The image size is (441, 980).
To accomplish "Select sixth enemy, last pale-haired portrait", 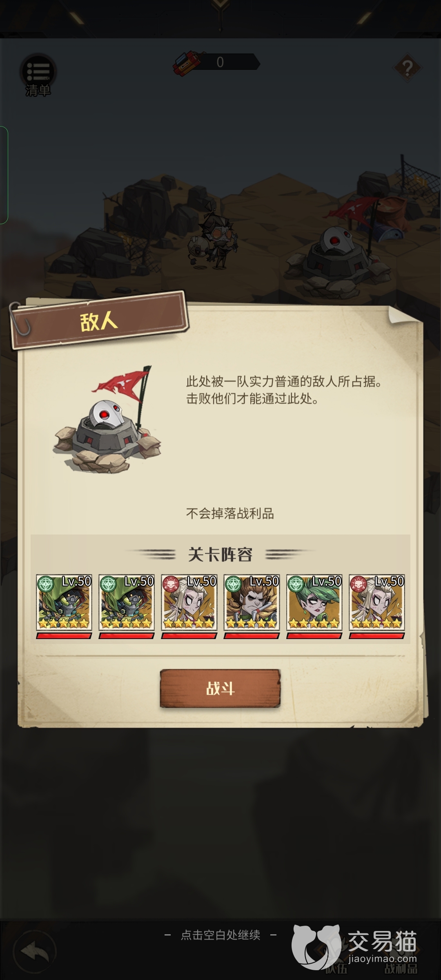I will 376,603.
